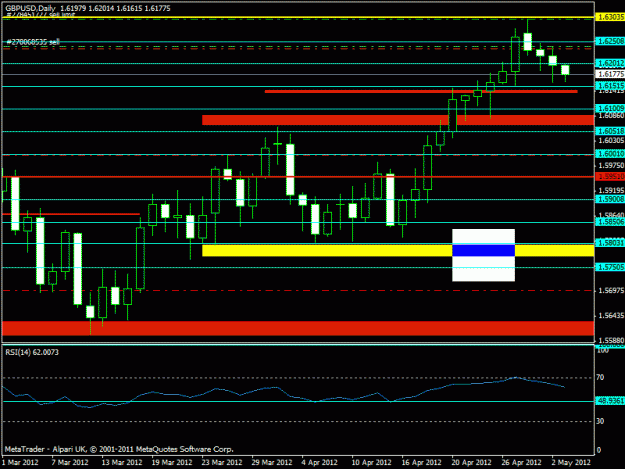Click the 1.60860 price axis value

[x=611, y=116]
